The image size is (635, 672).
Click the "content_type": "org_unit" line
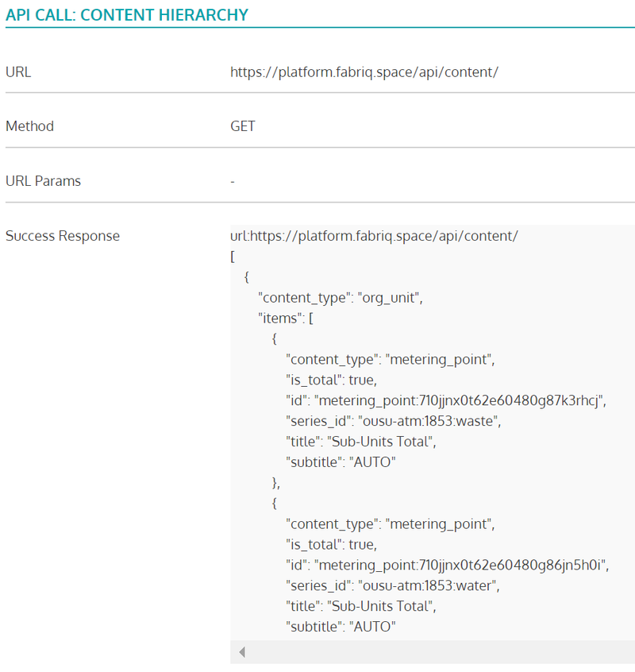pyautogui.click(x=341, y=297)
